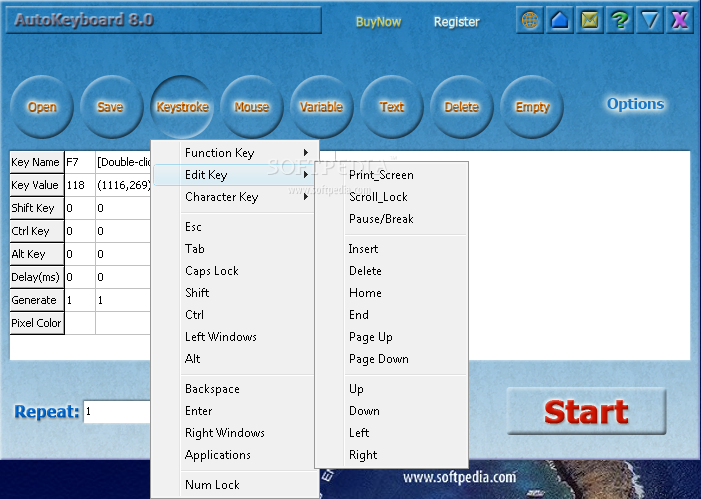This screenshot has height=499, width=701.
Task: Click the BuyNow link
Action: (x=378, y=22)
